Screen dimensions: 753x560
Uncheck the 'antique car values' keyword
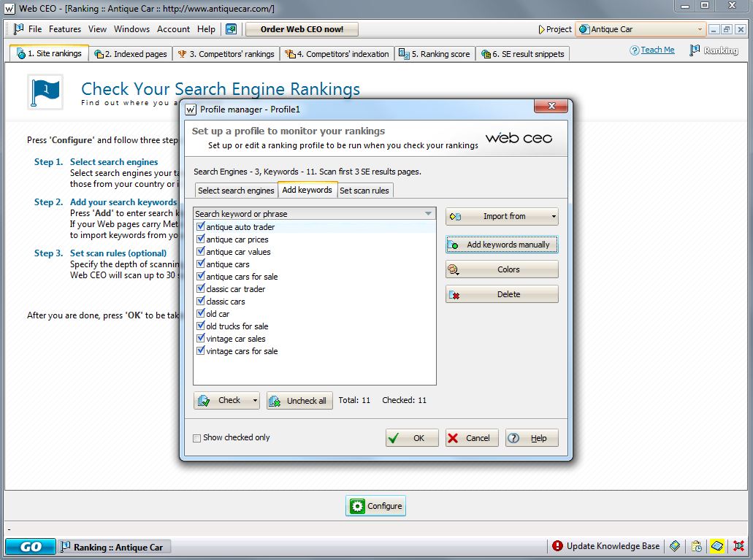pyautogui.click(x=201, y=251)
